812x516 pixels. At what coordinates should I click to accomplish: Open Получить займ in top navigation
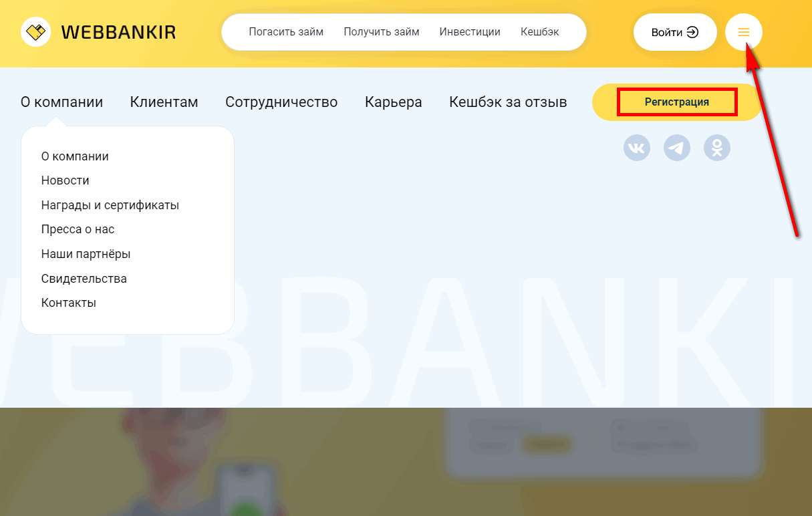(x=382, y=31)
